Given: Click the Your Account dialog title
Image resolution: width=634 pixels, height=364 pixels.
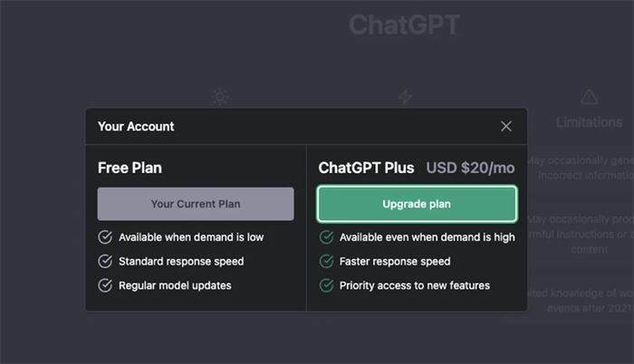Looking at the screenshot, I should point(136,127).
